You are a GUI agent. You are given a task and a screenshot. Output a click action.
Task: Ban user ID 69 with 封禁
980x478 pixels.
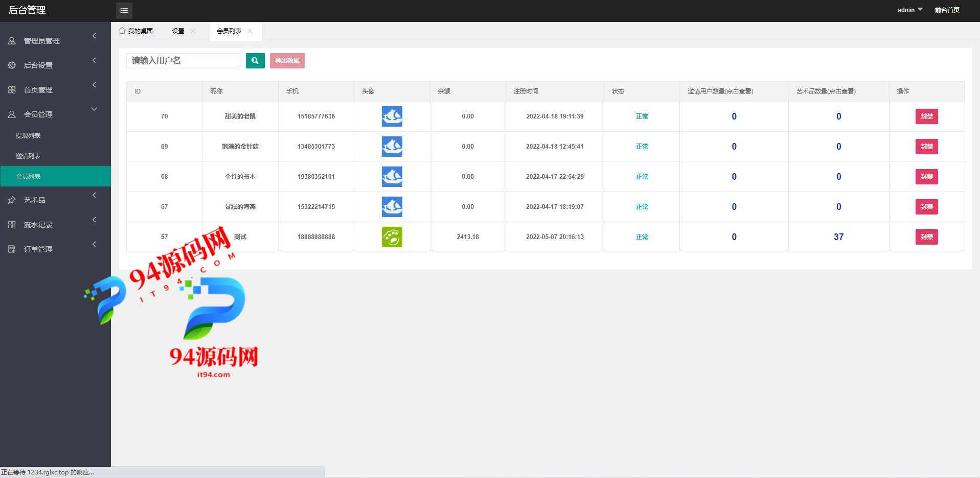click(927, 147)
